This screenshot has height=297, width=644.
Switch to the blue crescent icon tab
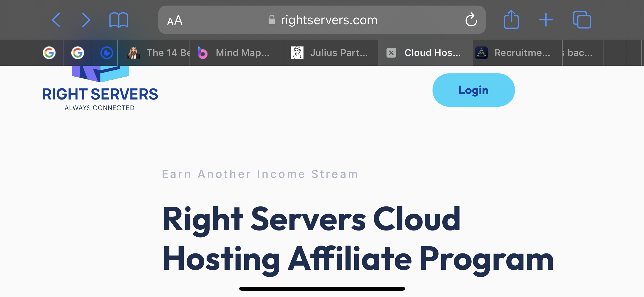pyautogui.click(x=107, y=53)
